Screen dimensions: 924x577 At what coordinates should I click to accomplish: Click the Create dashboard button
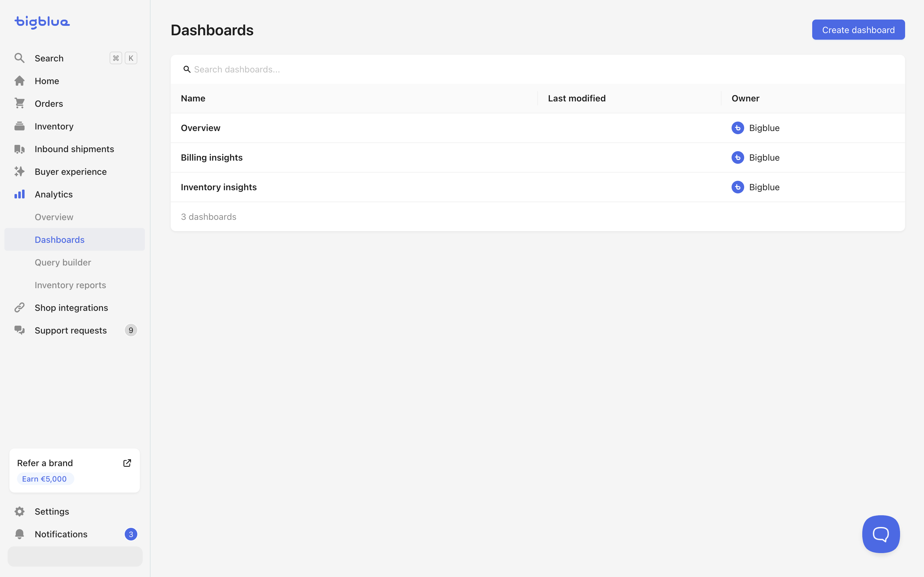pos(858,30)
